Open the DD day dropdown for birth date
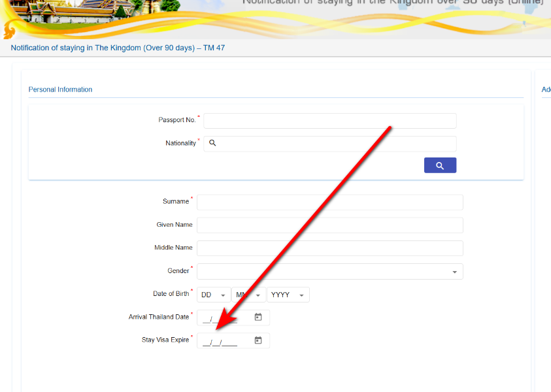Viewport: 551px width, 392px height. coord(214,295)
